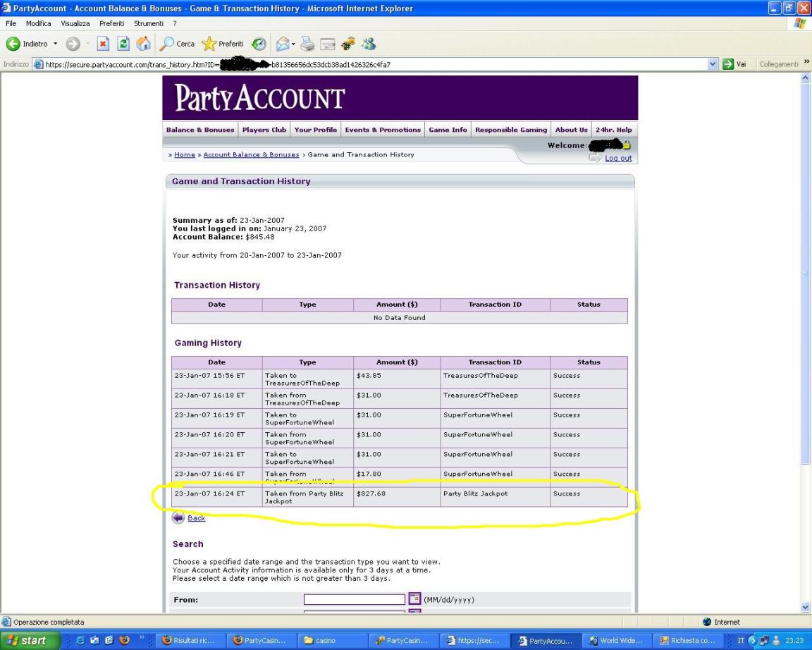Click the From date input field

tap(355, 599)
